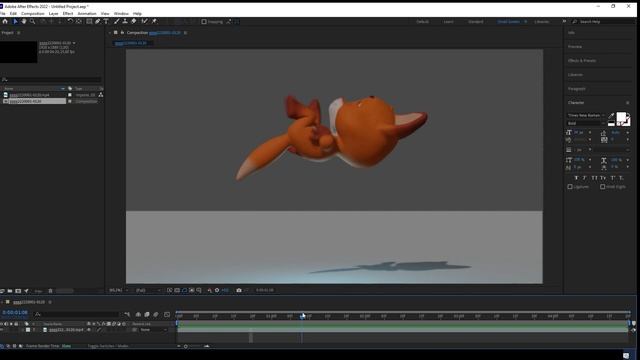The height and width of the screenshot is (360, 640).
Task: Expand the project item info arrow
Action: (74, 43)
